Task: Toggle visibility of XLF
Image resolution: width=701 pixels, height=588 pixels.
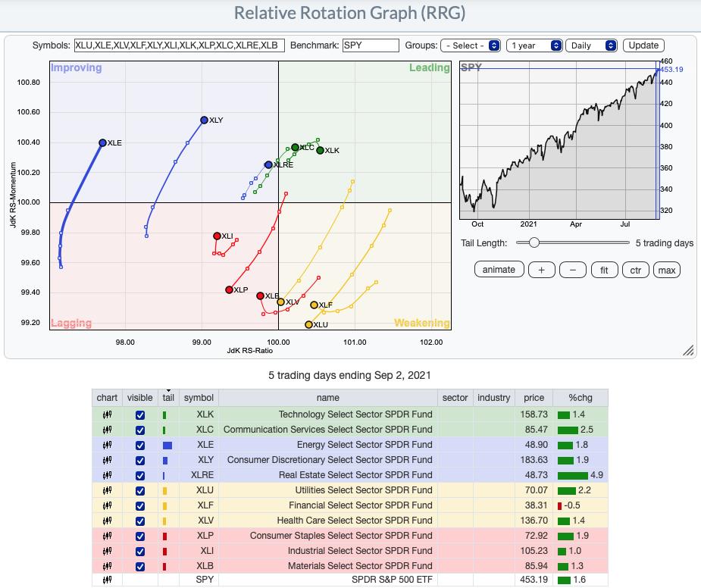Action: click(140, 506)
